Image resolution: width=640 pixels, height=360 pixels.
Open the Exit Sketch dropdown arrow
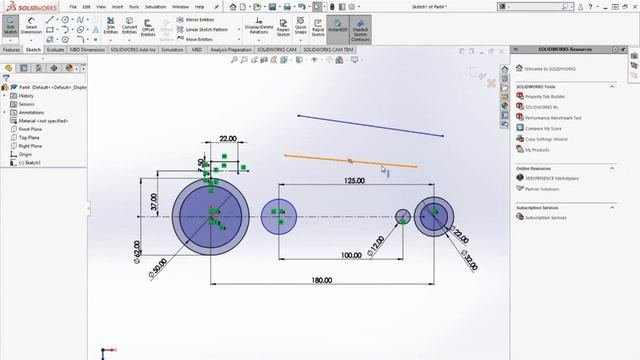point(10,40)
